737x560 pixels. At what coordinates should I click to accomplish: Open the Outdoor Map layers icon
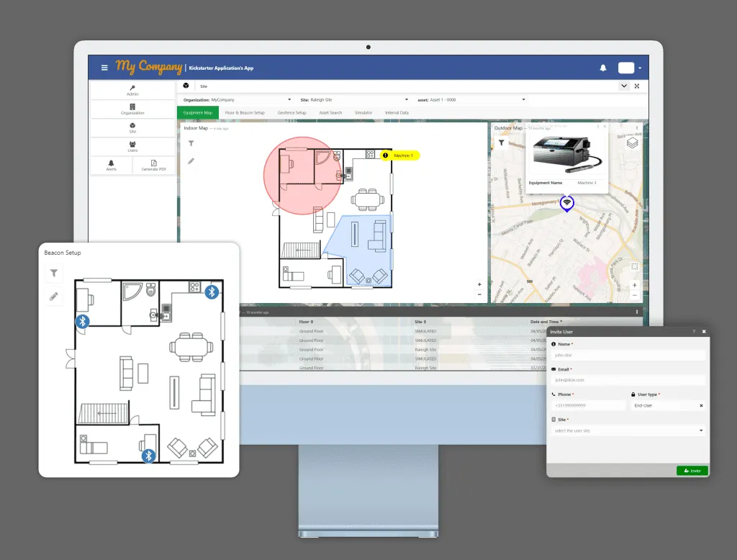pyautogui.click(x=632, y=143)
